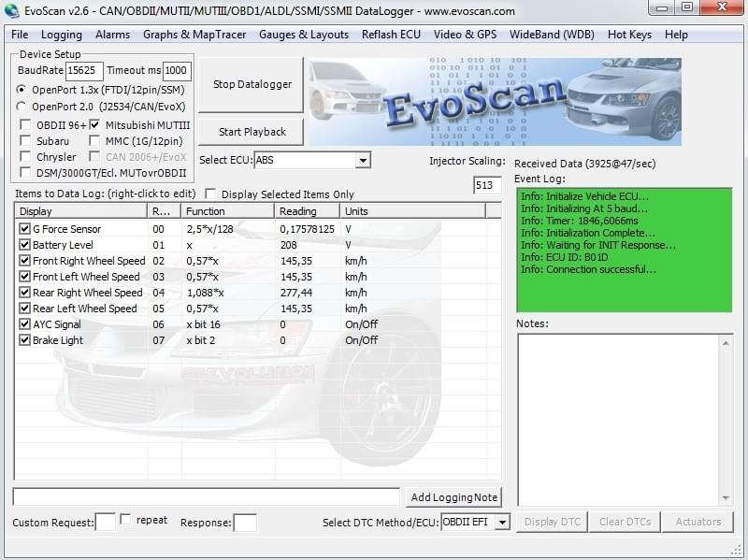Toggle the repeat checkbox

pos(125,519)
